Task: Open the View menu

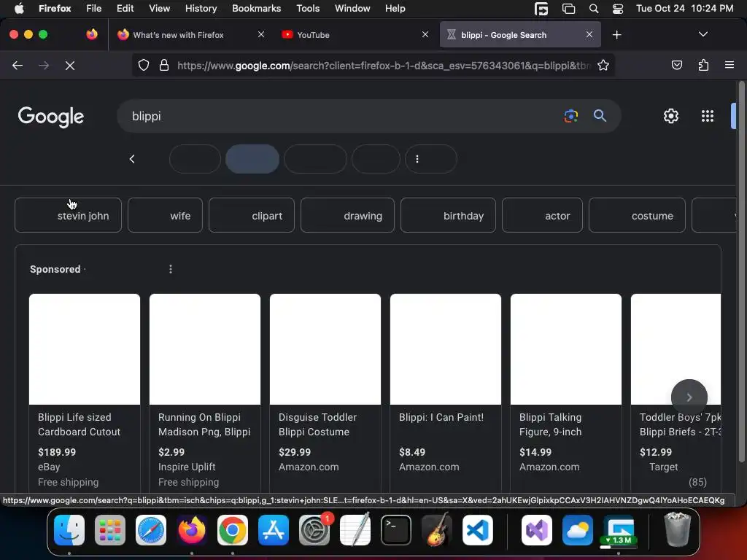Action: (159, 9)
